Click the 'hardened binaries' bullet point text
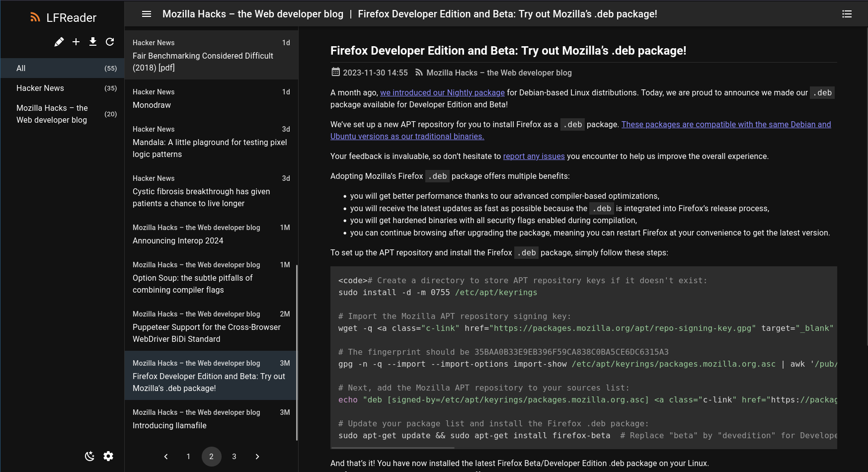This screenshot has height=472, width=868. (x=493, y=220)
